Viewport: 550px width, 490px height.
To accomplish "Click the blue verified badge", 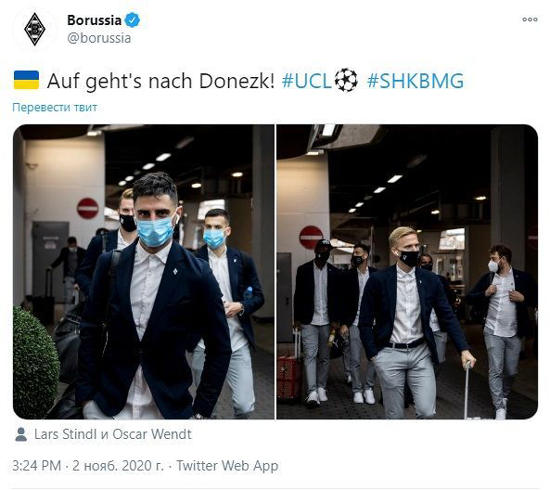I will tap(133, 20).
